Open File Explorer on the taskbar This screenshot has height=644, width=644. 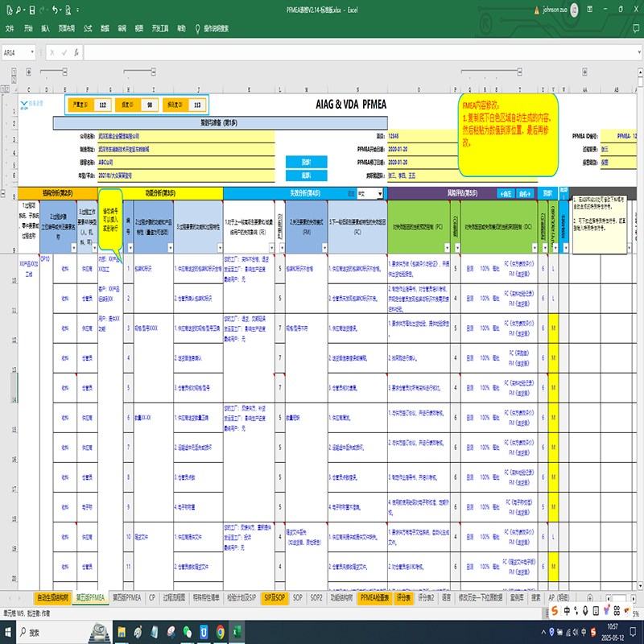tap(122, 632)
